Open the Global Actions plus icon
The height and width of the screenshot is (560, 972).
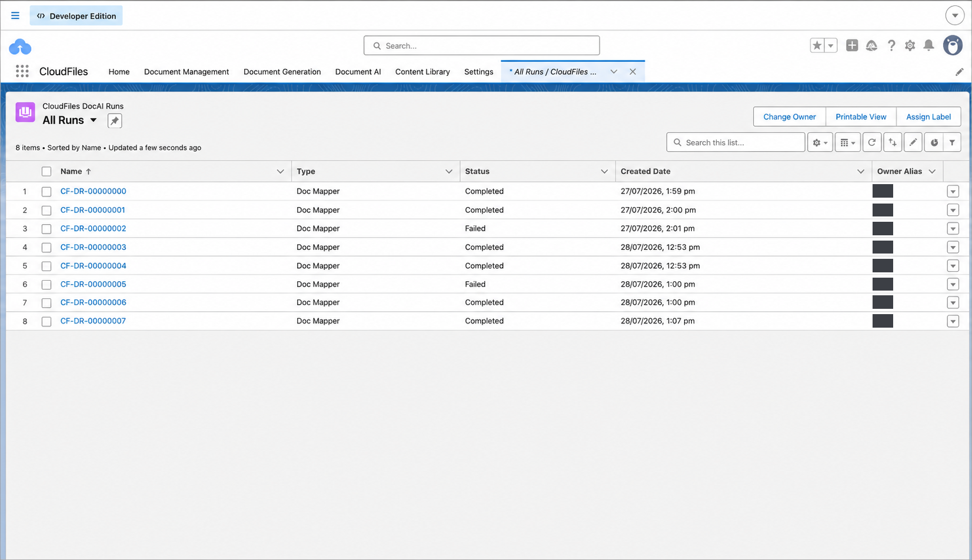[852, 45]
